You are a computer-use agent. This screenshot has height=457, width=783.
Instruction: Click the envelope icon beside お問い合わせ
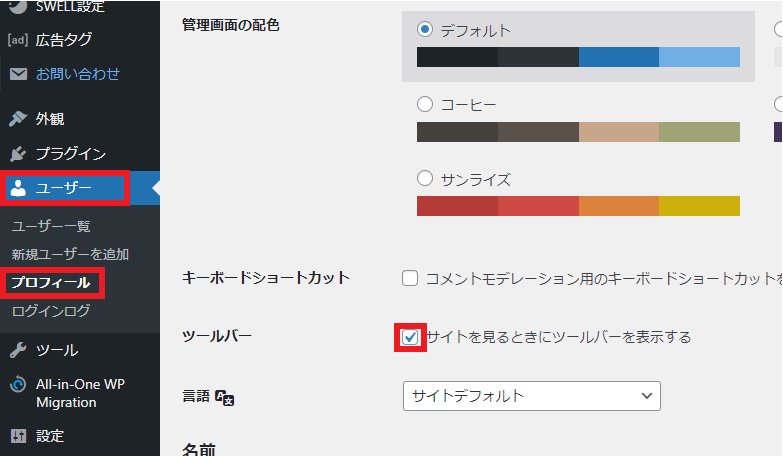pos(18,74)
